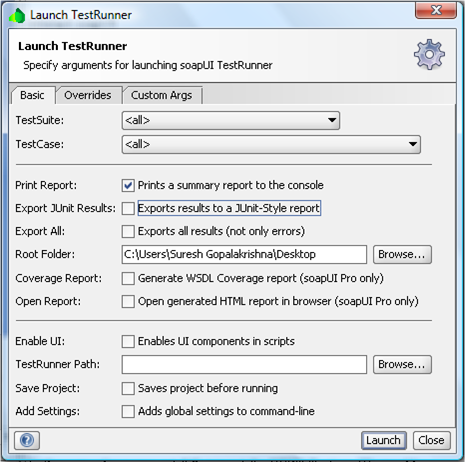Open the TestSuite dropdown

[x=231, y=120]
